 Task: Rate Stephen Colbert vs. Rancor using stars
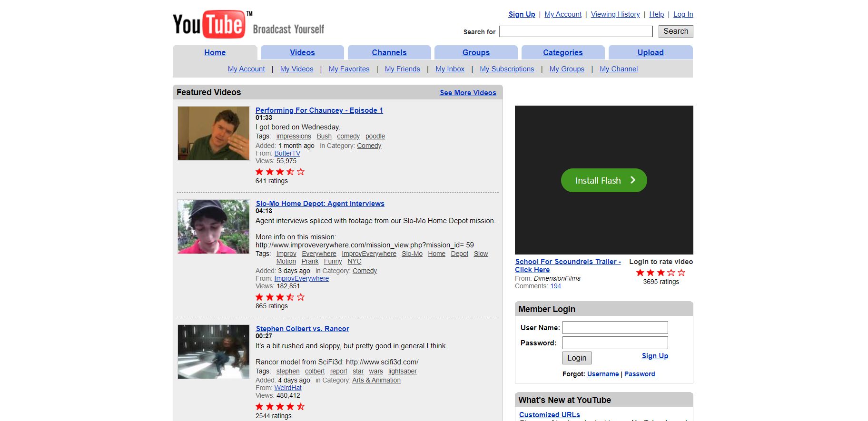pyautogui.click(x=280, y=406)
